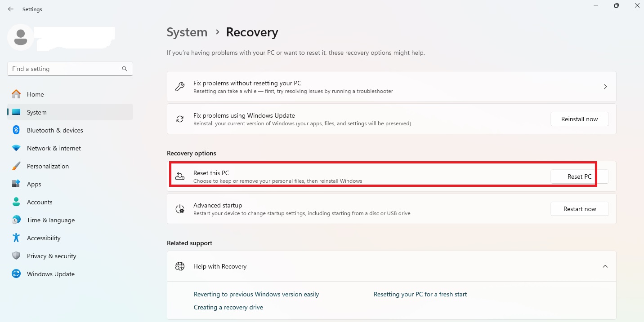Click the Reset PC button

pos(580,176)
